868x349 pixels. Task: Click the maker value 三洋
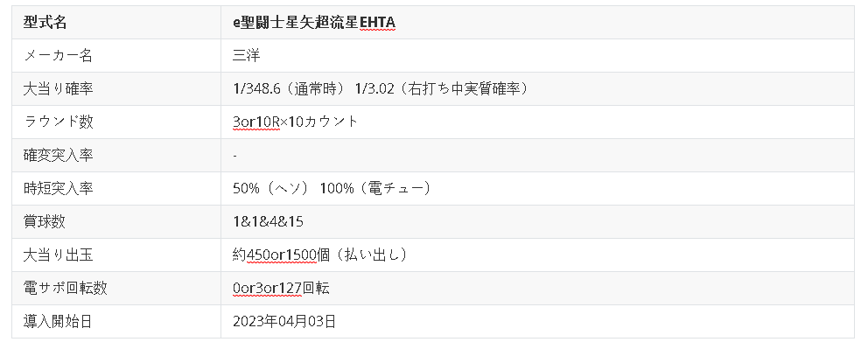(x=247, y=56)
